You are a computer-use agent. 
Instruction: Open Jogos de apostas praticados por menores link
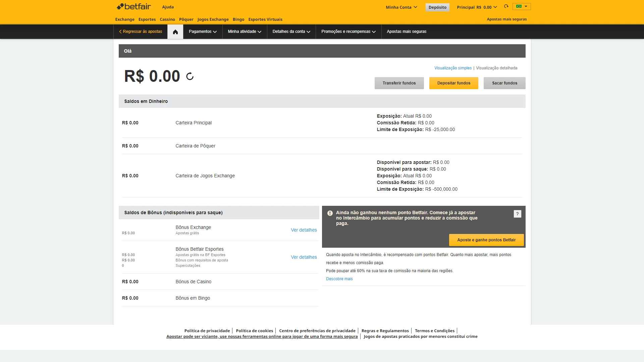click(x=421, y=337)
